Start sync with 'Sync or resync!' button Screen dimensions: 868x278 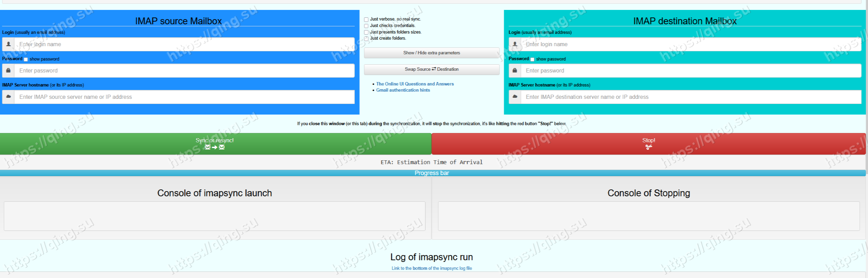[x=215, y=144]
